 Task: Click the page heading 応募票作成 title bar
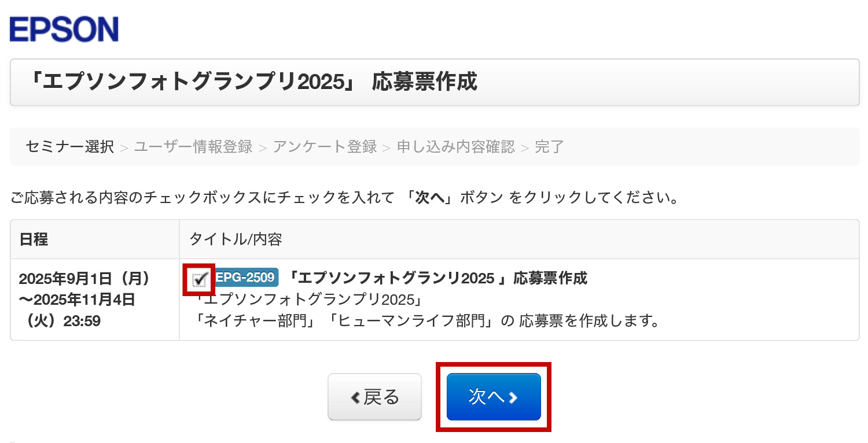pos(434,82)
